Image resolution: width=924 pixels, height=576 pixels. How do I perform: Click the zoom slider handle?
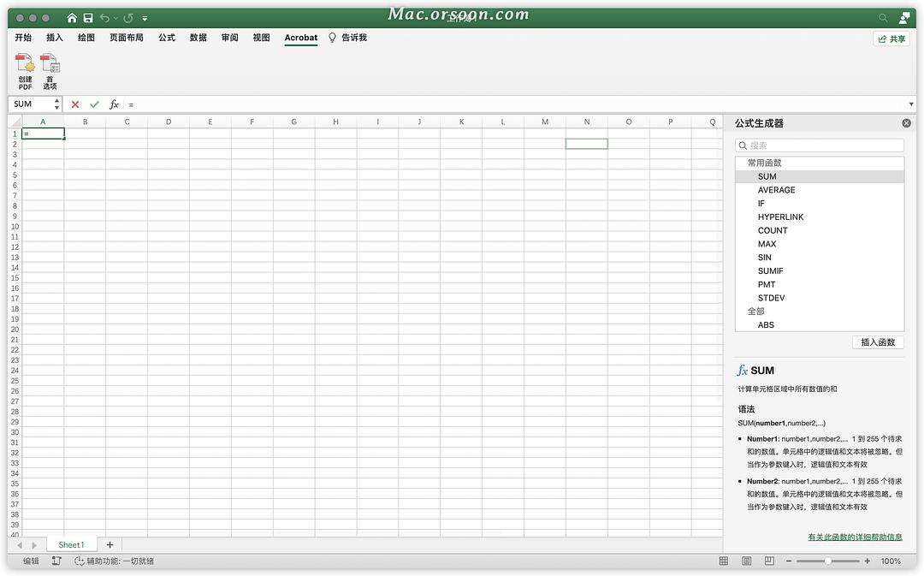pyautogui.click(x=828, y=561)
